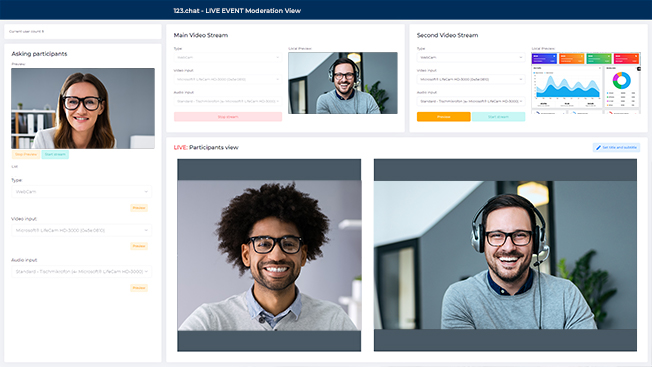
Task: Click the Preview button below the Type field
Action: tap(139, 207)
